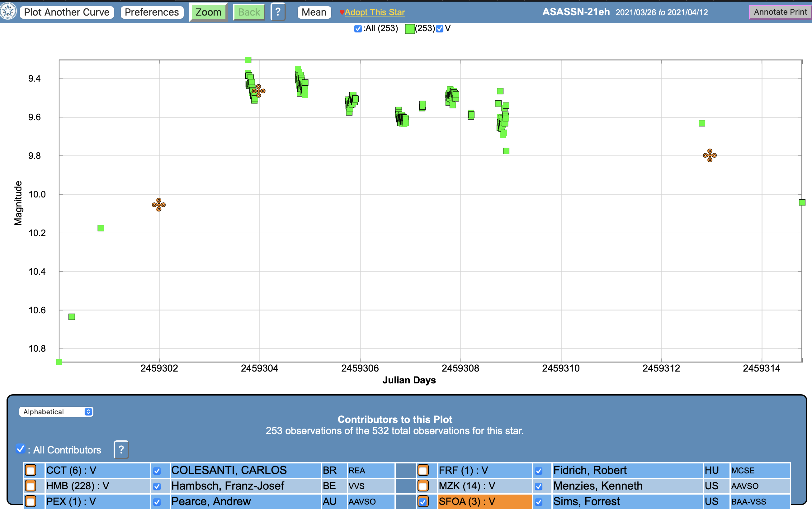Click the orange box next to CCT
The height and width of the screenshot is (517, 812).
31,470
